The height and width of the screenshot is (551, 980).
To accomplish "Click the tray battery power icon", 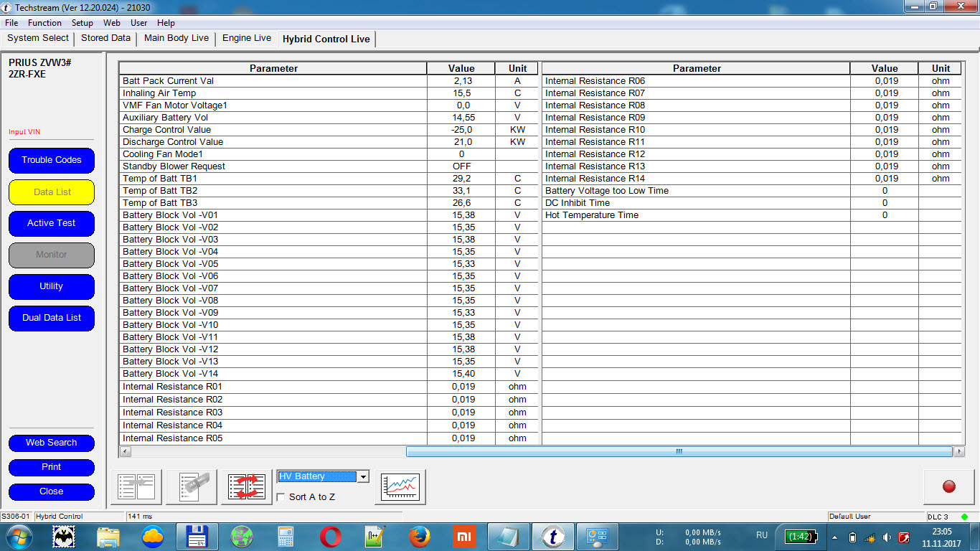I will point(852,537).
